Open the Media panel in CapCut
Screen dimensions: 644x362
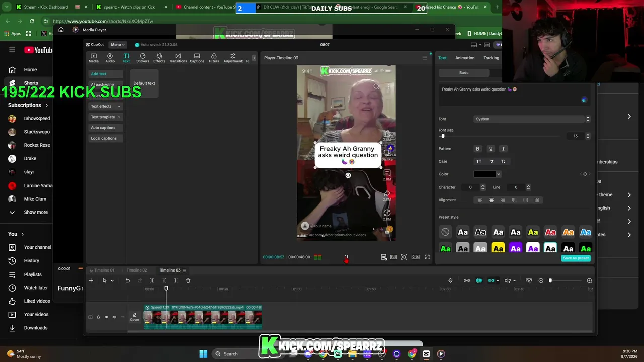[x=94, y=58]
